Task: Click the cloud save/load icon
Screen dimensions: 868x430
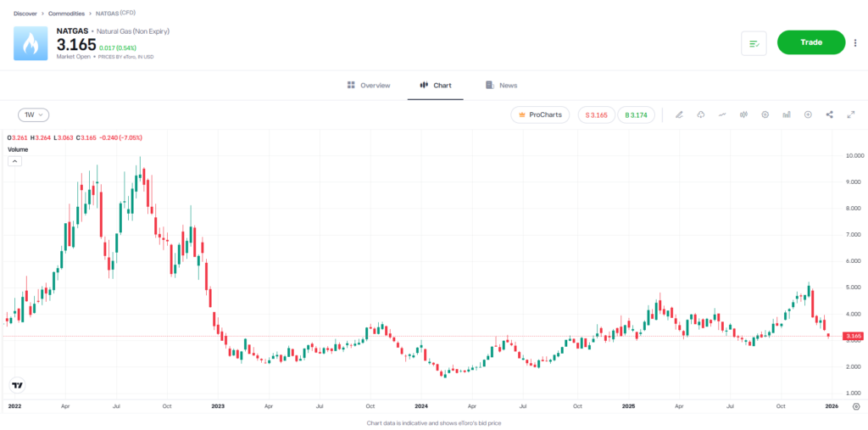Action: coord(701,114)
